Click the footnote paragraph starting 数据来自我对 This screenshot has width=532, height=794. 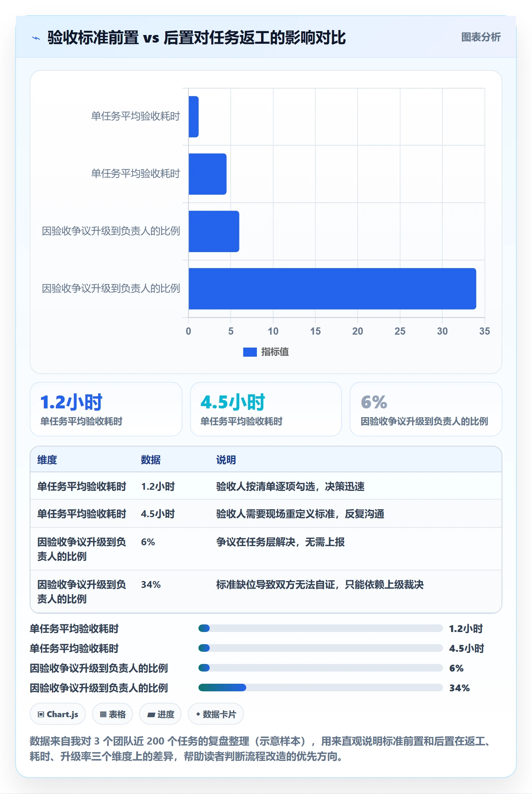262,748
